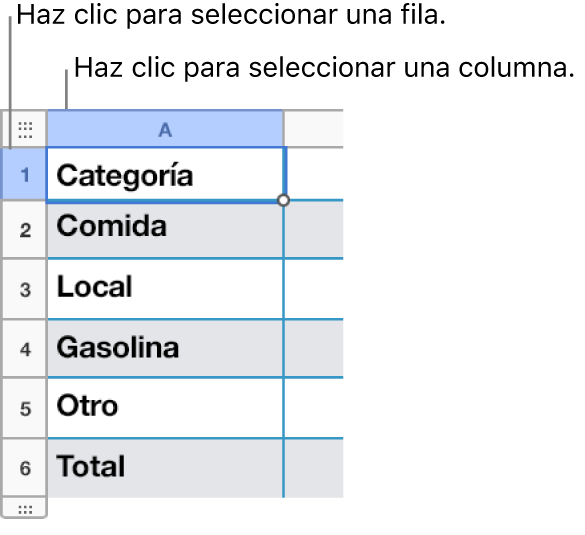
Task: Select row 6 header
Action: (24, 468)
